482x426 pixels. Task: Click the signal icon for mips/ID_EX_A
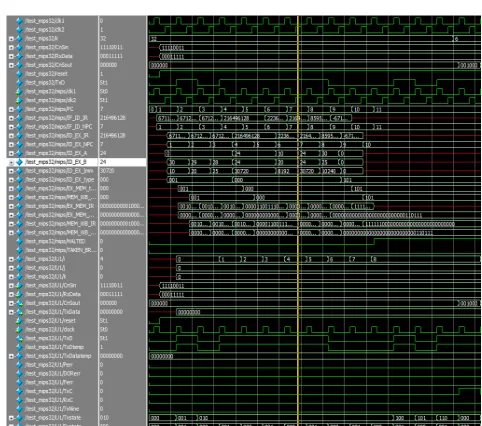click(19, 153)
